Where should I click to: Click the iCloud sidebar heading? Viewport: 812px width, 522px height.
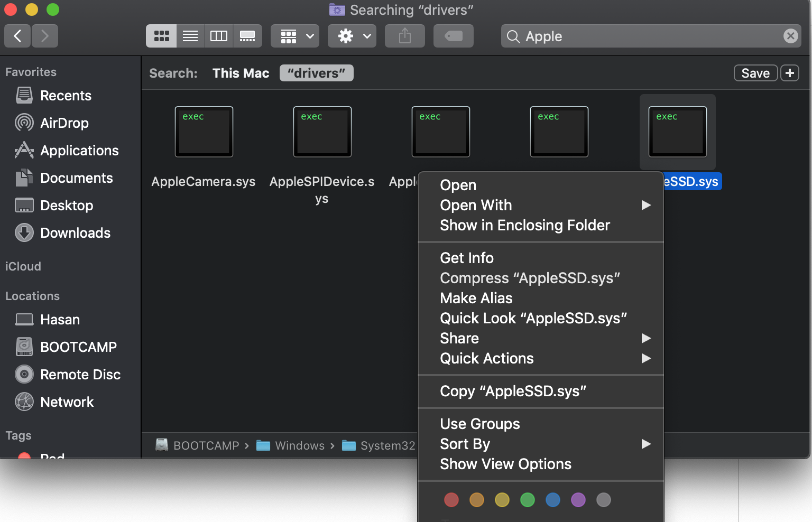(23, 266)
